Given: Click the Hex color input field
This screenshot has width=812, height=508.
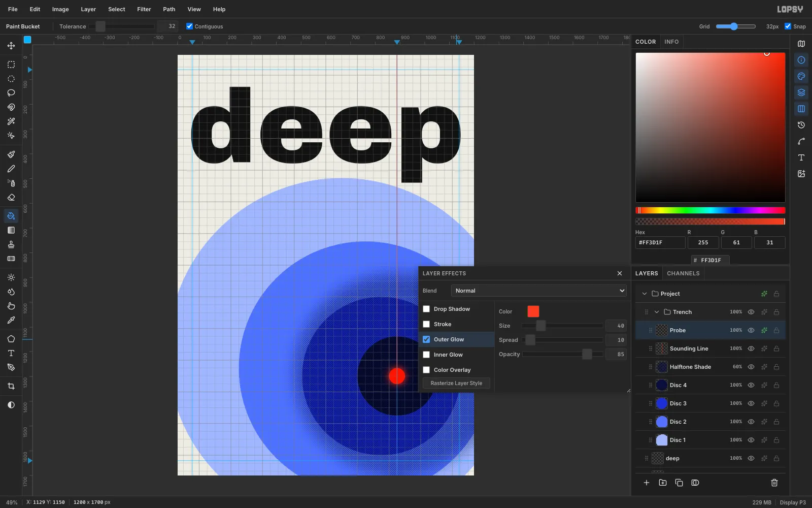Looking at the screenshot, I should click(x=660, y=242).
